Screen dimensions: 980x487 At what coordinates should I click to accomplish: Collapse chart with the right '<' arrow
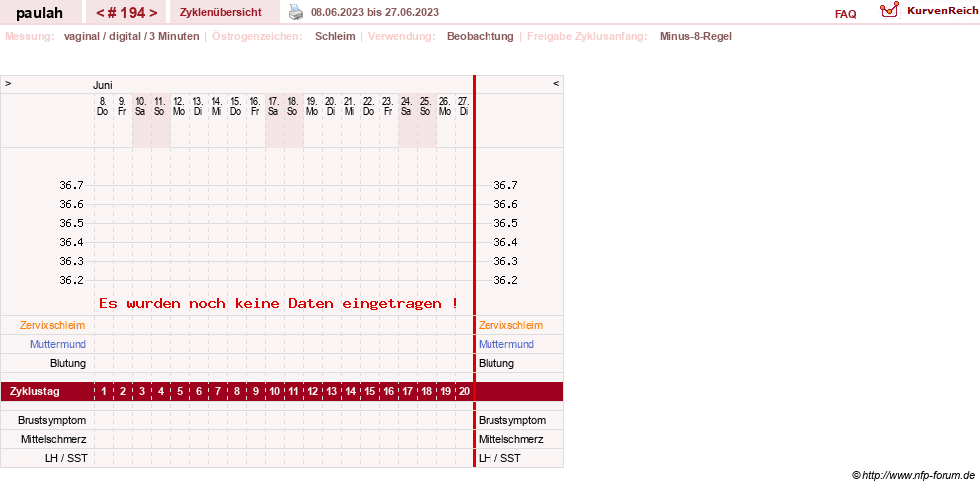pos(556,83)
